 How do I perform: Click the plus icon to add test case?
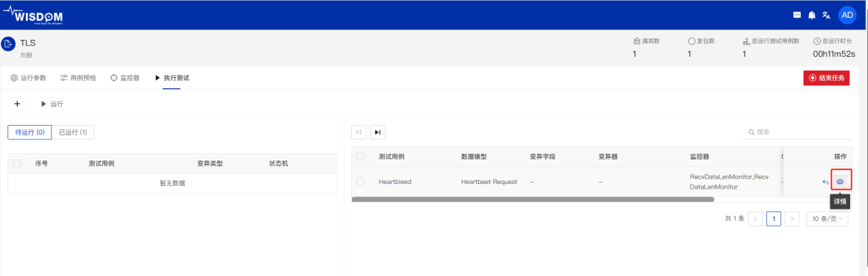[17, 104]
